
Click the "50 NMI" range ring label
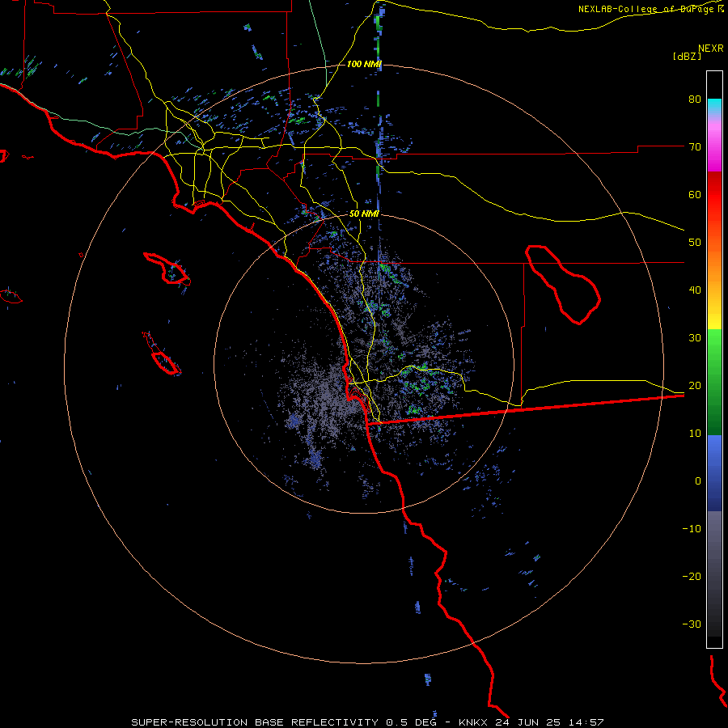point(364,214)
